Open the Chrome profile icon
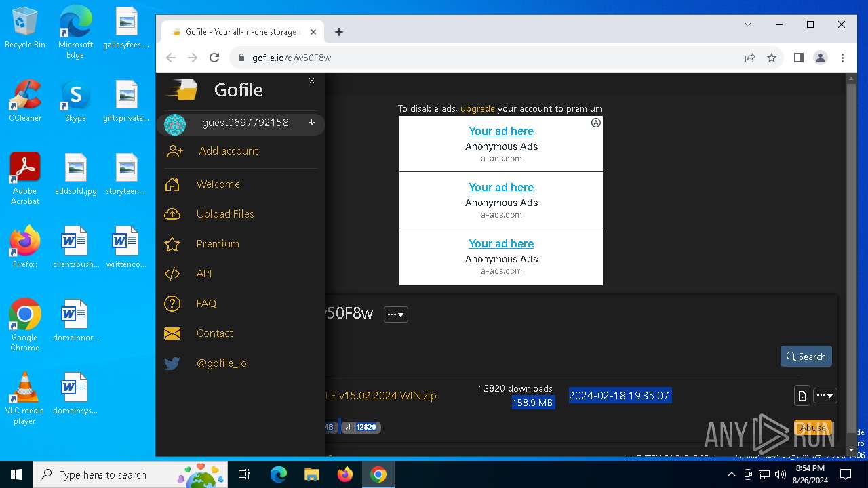Image resolution: width=868 pixels, height=488 pixels. click(821, 58)
